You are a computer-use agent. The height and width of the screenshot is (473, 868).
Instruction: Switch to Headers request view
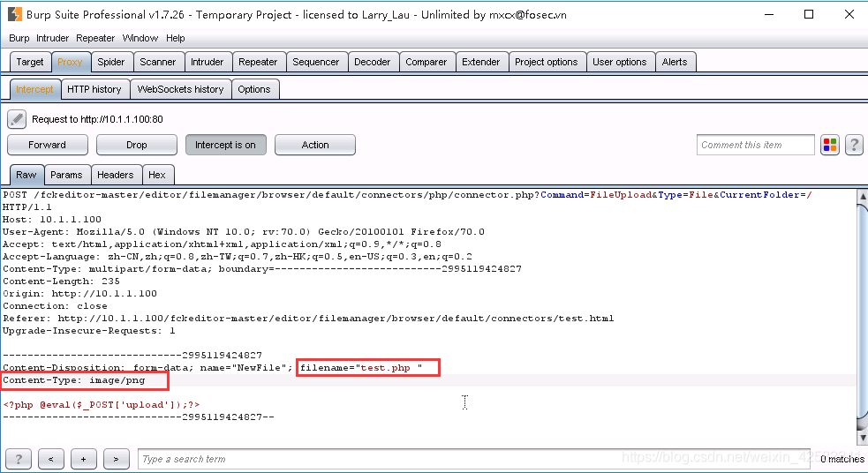115,175
